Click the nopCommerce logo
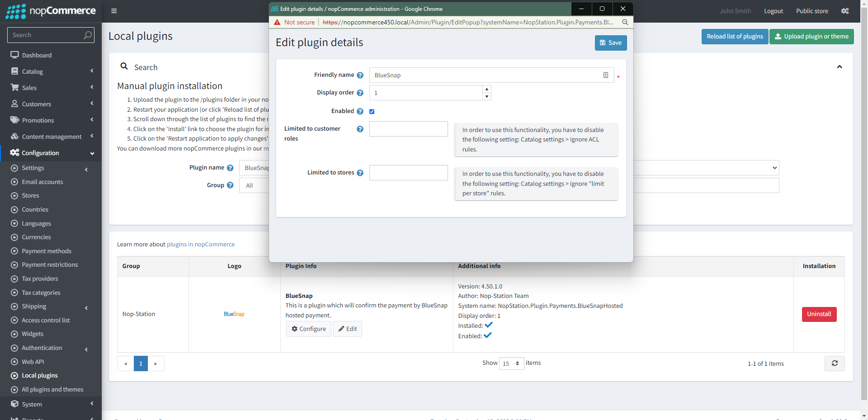The height and width of the screenshot is (420, 868). 51,11
